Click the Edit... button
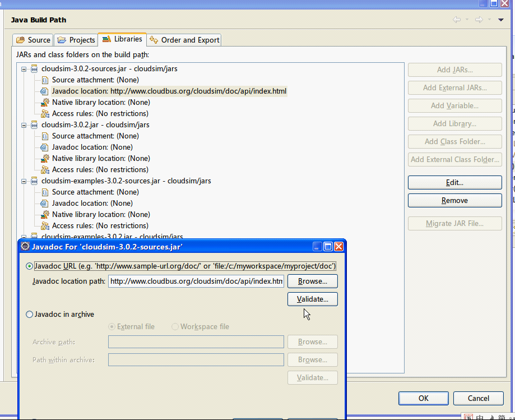The height and width of the screenshot is (420, 515). (x=455, y=183)
